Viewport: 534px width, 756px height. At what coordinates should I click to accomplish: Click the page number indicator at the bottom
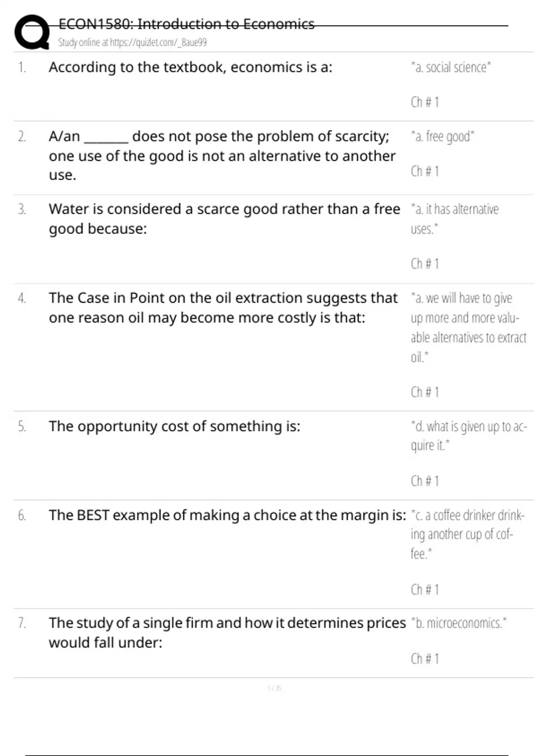[274, 688]
